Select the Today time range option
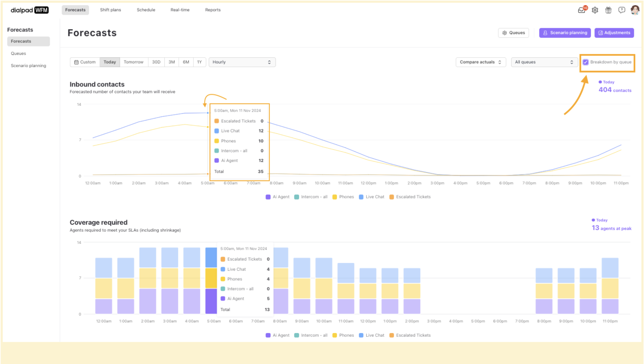This screenshot has height=364, width=644. (x=110, y=62)
